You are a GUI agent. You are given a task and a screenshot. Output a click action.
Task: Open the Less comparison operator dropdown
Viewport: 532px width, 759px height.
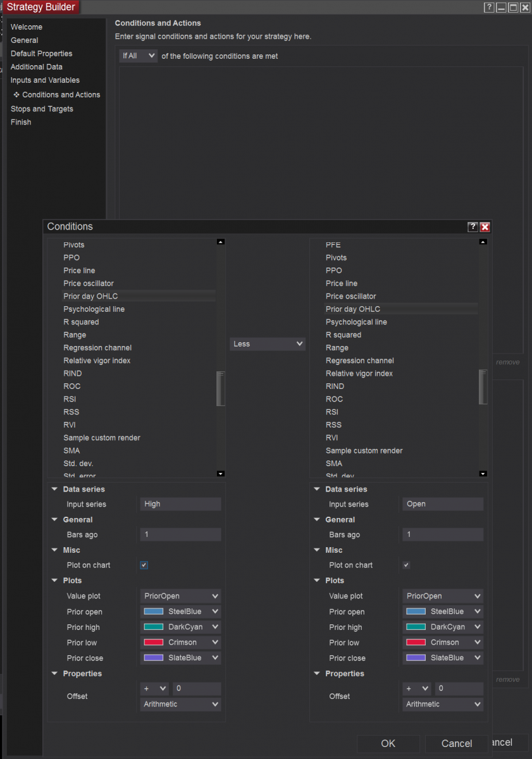pyautogui.click(x=268, y=344)
